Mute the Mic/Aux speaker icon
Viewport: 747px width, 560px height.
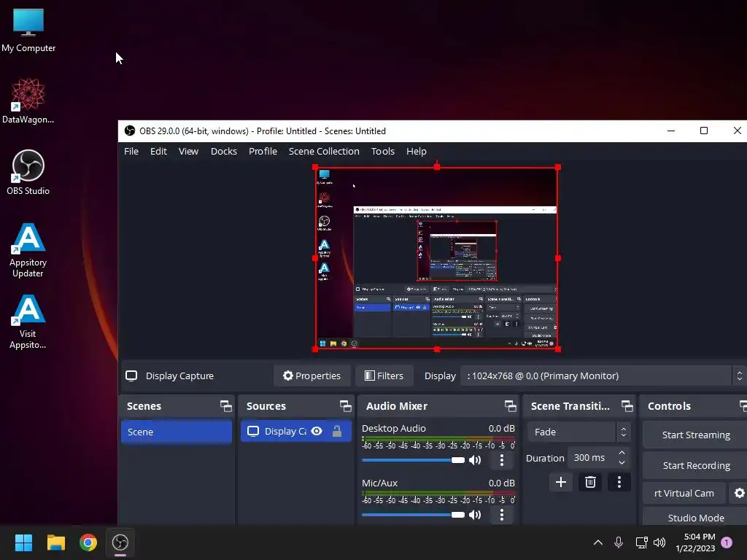475,515
